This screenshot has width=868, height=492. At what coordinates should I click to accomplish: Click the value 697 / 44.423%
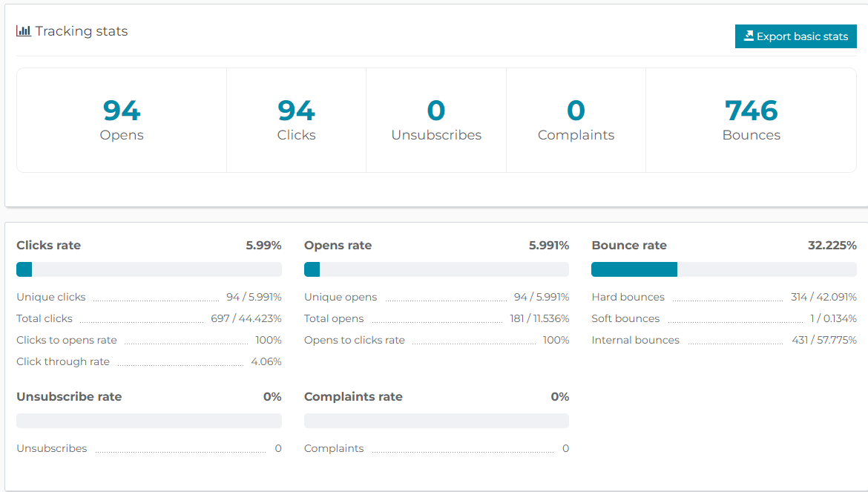point(246,319)
